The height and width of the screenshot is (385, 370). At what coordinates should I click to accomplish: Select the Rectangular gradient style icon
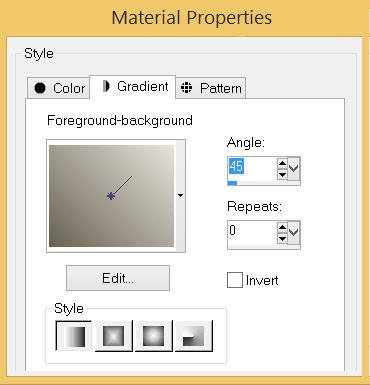point(114,336)
